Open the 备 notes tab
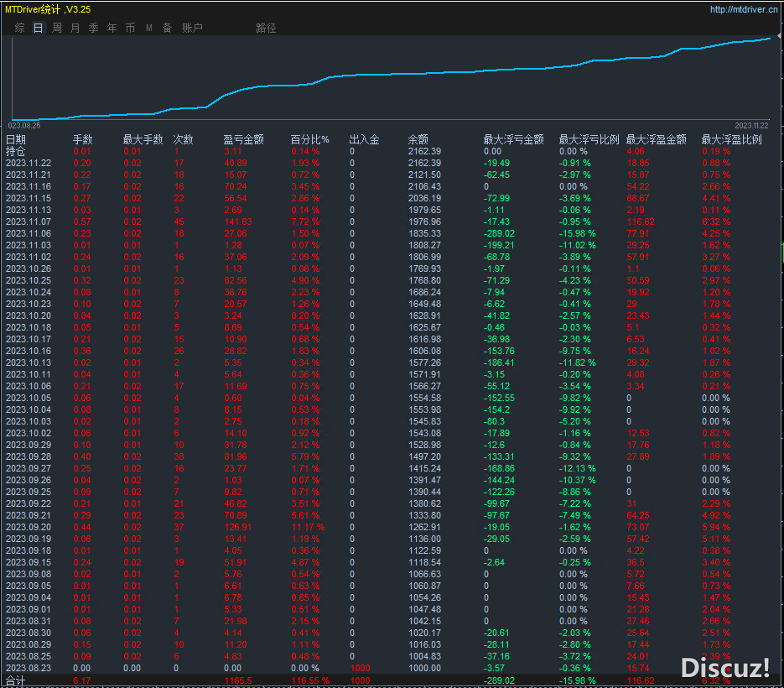The height and width of the screenshot is (688, 784). pos(167,28)
